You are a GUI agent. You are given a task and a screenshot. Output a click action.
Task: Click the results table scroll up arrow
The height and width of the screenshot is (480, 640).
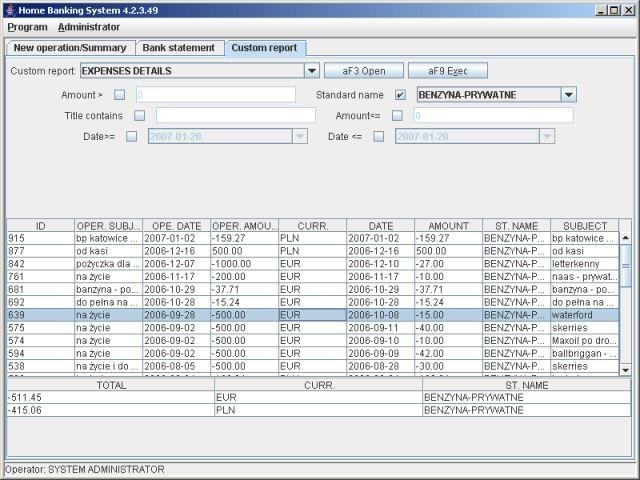625,238
